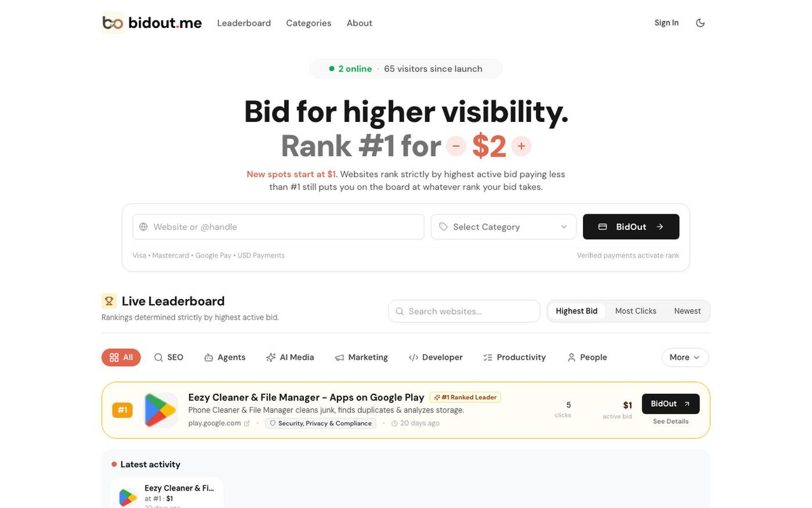812x508 pixels.
Task: Sort leaderboard by Newest
Action: [687, 311]
